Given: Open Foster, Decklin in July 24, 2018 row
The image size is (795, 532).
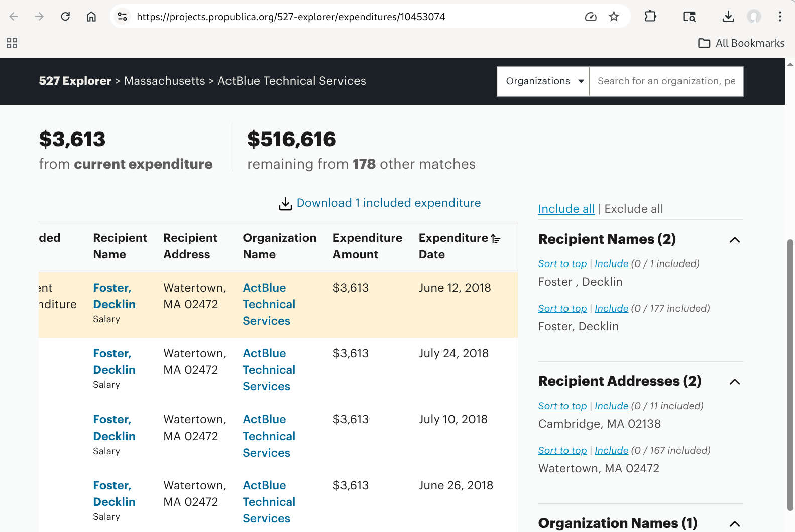Looking at the screenshot, I should [115, 361].
